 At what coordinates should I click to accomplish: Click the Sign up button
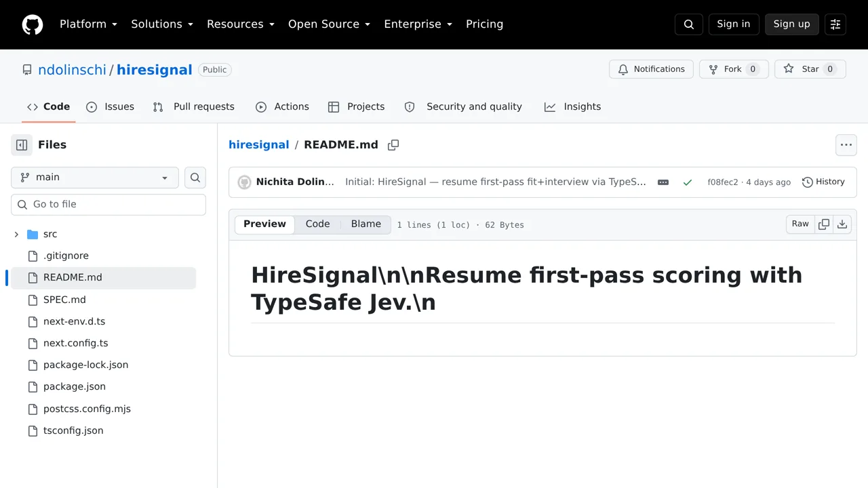click(x=792, y=24)
